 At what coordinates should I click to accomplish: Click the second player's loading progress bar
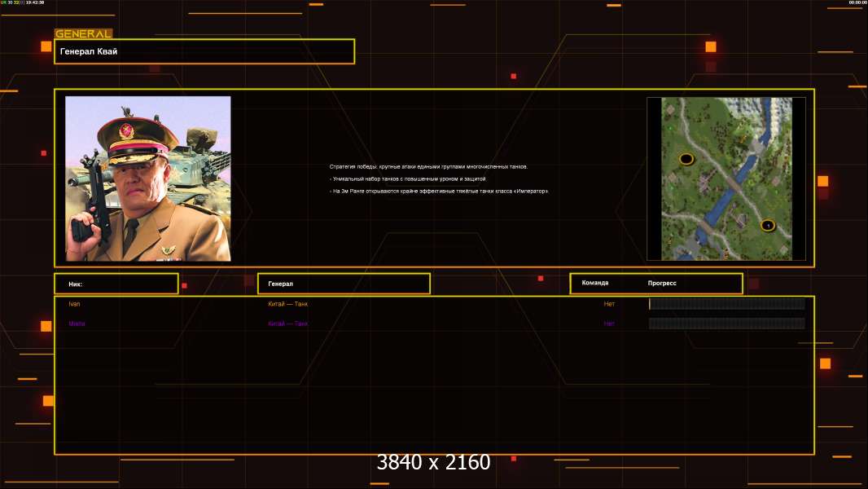click(727, 324)
